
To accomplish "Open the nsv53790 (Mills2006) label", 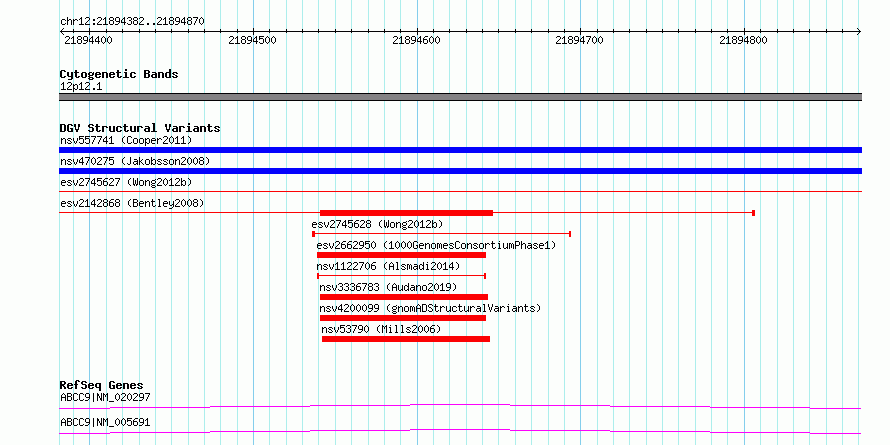I will click(381, 329).
